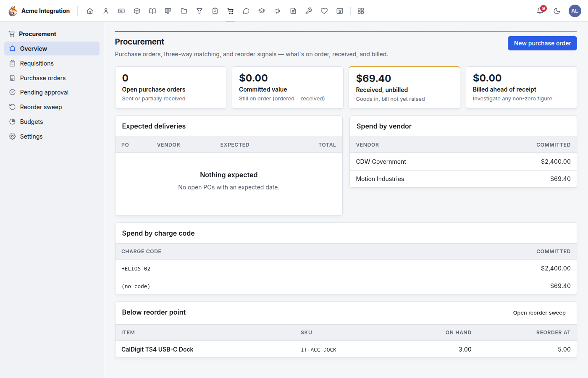Click the Committed value card
The image size is (588, 378).
pyautogui.click(x=288, y=87)
